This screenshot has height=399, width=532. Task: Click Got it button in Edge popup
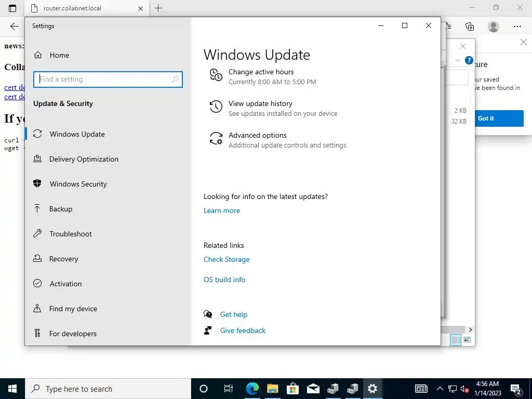click(x=499, y=118)
